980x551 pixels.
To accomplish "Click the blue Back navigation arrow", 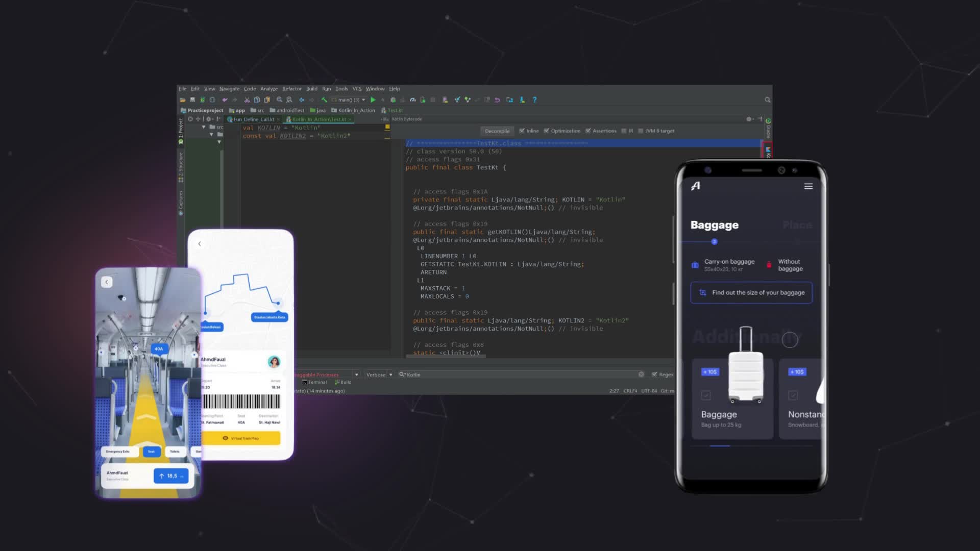I will point(302,100).
